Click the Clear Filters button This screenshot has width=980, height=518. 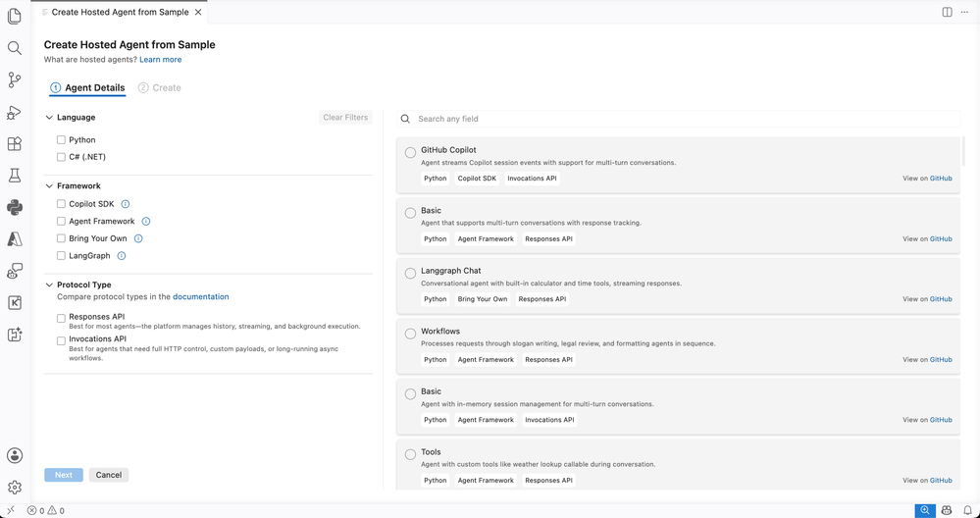click(x=345, y=118)
